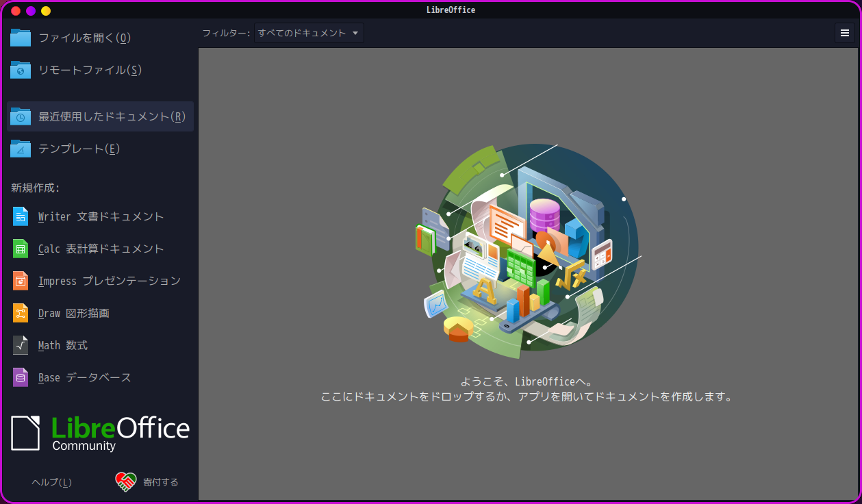Open the hamburger menu at top right

tap(845, 33)
